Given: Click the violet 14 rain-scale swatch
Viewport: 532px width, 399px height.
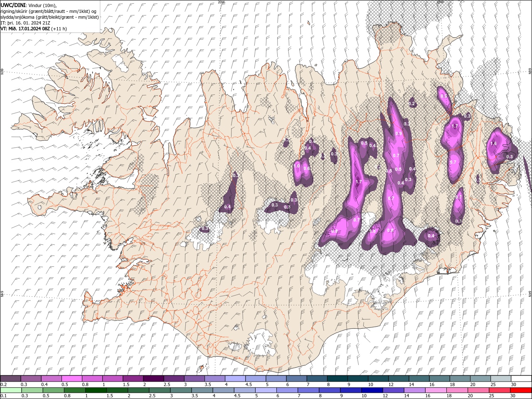Looking at the screenshot, I should point(414,390).
